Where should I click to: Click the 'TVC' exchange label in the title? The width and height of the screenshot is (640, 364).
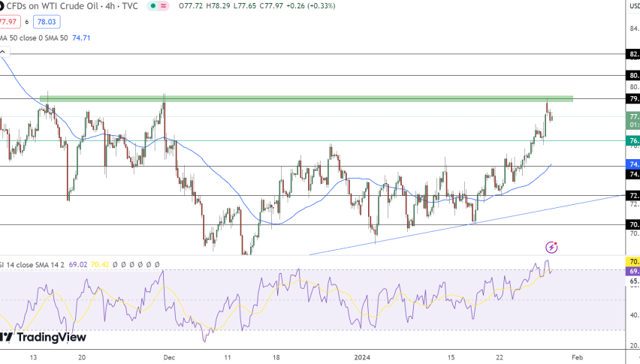129,6
